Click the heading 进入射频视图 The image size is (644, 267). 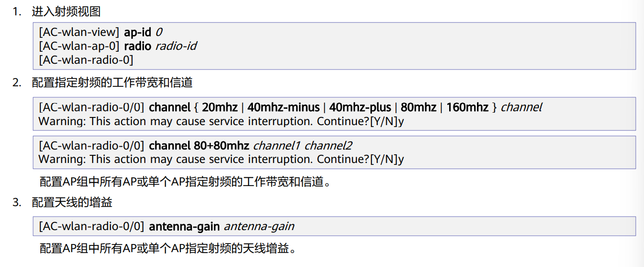click(66, 12)
